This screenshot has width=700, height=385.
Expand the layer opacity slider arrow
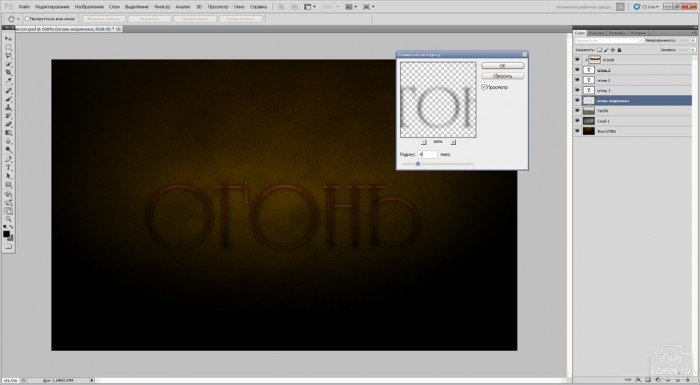(x=693, y=41)
